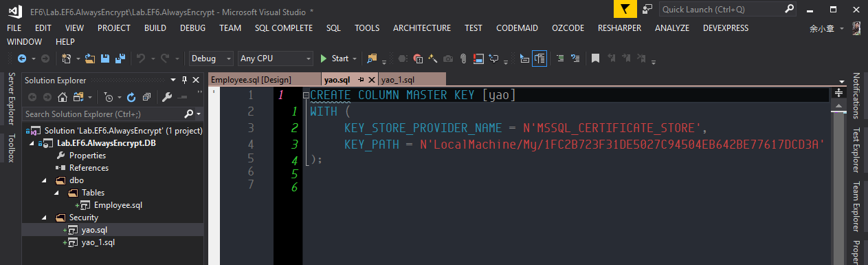Click the green Start debugging arrow
This screenshot has width=868, height=265.
[x=323, y=59]
